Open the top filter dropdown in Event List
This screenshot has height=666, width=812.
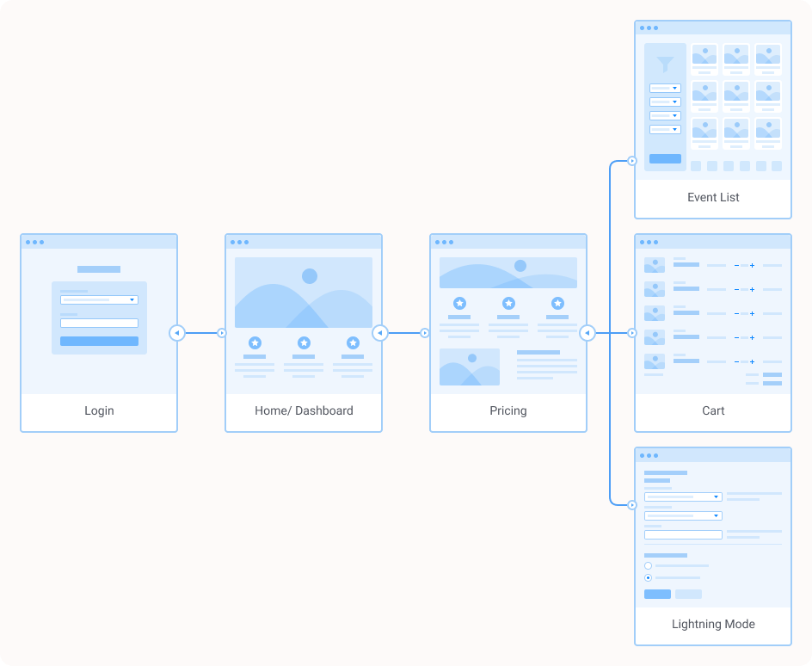tap(664, 89)
